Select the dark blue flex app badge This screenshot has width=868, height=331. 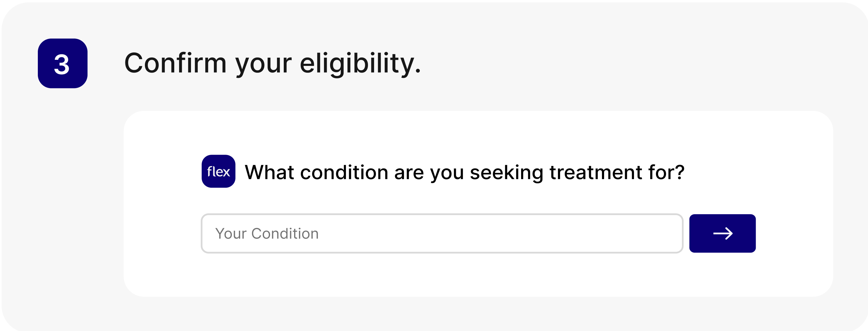pos(218,171)
